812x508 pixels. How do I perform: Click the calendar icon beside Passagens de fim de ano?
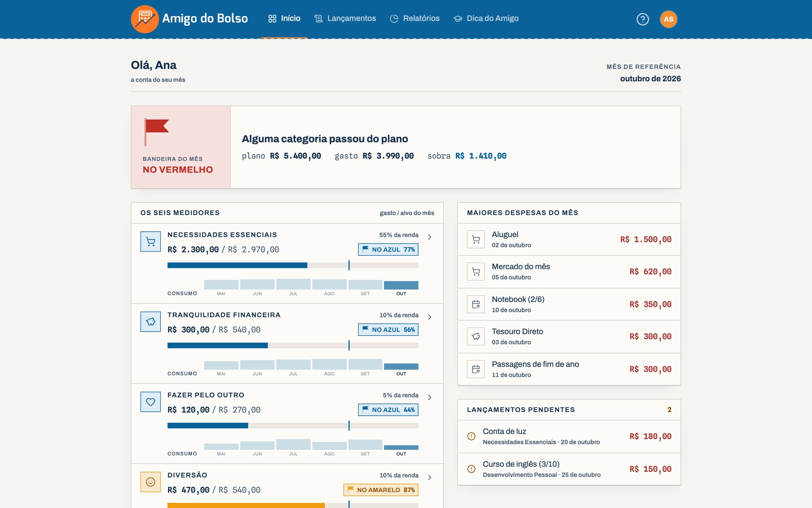pos(476,369)
